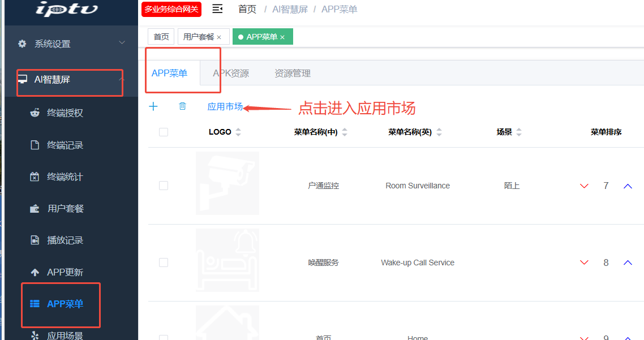Click blue up arrow for Room Surveillance
The image size is (644, 340).
click(x=627, y=186)
